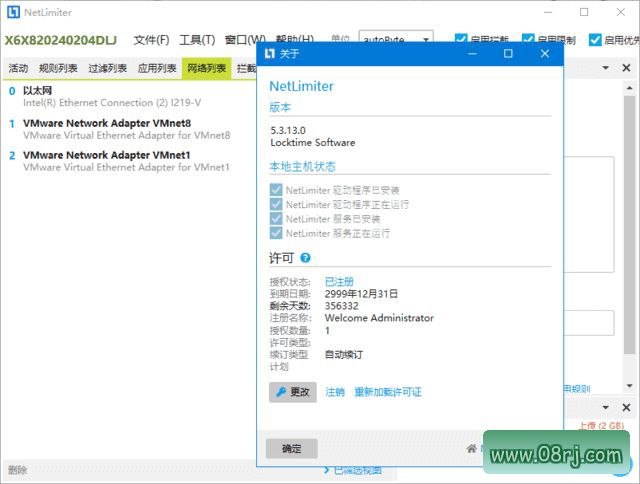Click the right panel vertical scrollbar thumb
Screen dimensions: 640x484
[629, 224]
